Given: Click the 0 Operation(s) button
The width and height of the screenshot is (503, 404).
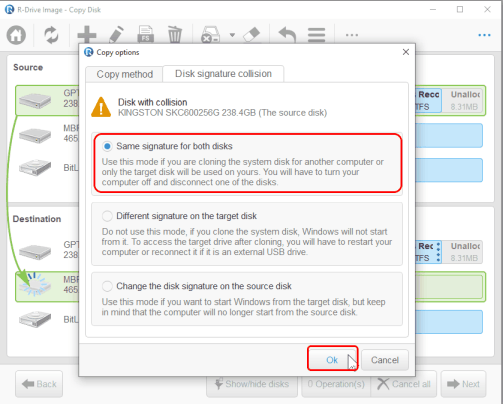Looking at the screenshot, I should tap(336, 384).
